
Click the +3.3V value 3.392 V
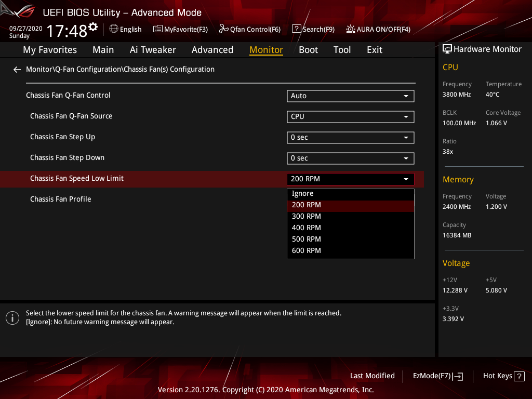click(x=453, y=319)
